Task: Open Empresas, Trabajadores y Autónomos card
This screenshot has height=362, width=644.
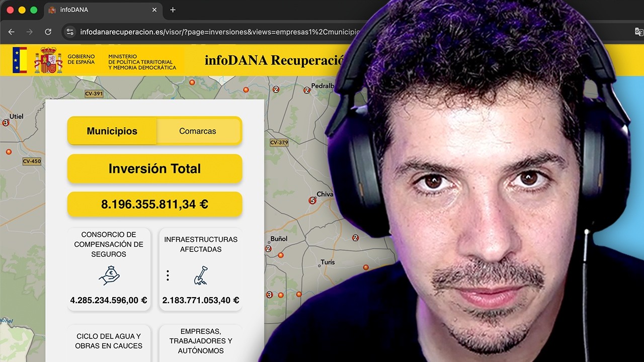Action: coord(201,343)
